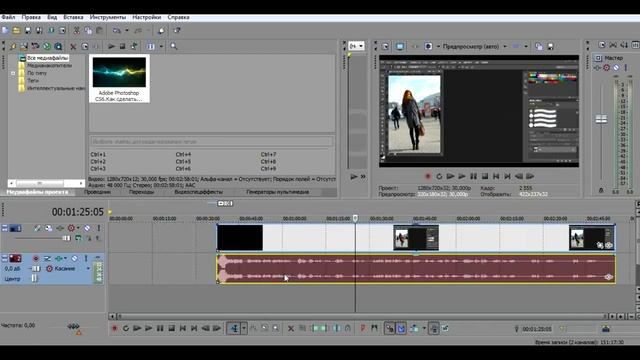Stop playback in the preview window transport
The height and width of the screenshot is (360, 640).
[485, 176]
